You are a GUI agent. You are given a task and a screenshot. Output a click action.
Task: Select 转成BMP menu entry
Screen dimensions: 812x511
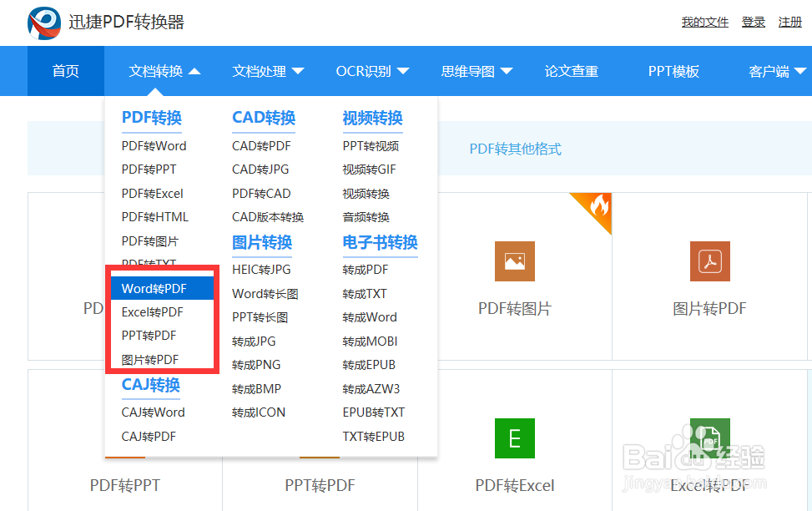(256, 389)
